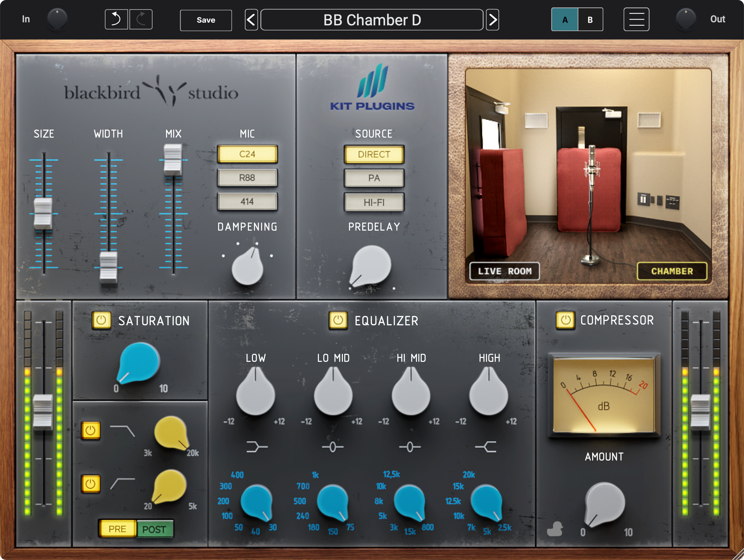Click the HIGH gain knob

[489, 392]
